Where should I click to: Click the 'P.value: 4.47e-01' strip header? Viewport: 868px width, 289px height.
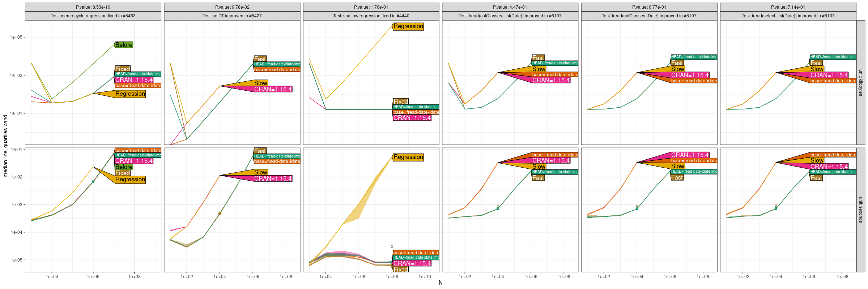click(x=510, y=7)
